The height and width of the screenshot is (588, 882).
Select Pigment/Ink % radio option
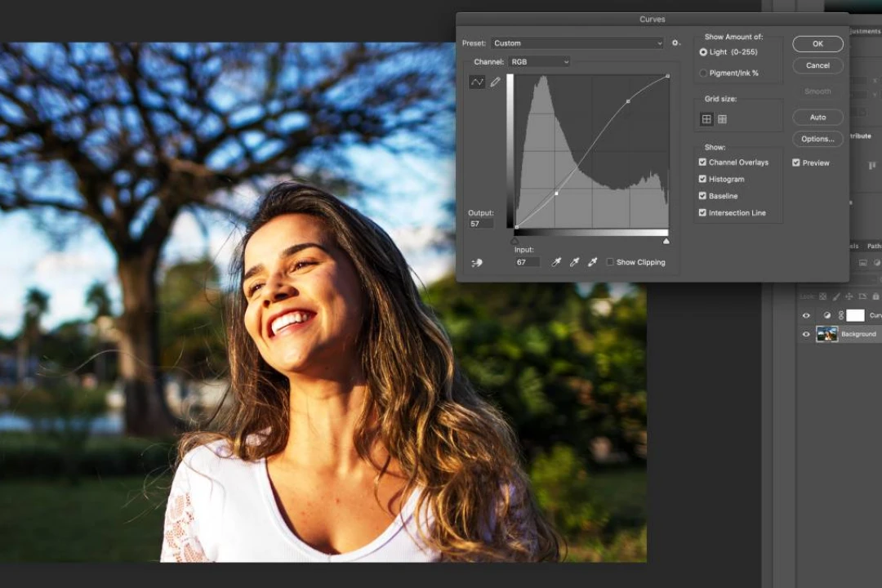click(x=703, y=73)
